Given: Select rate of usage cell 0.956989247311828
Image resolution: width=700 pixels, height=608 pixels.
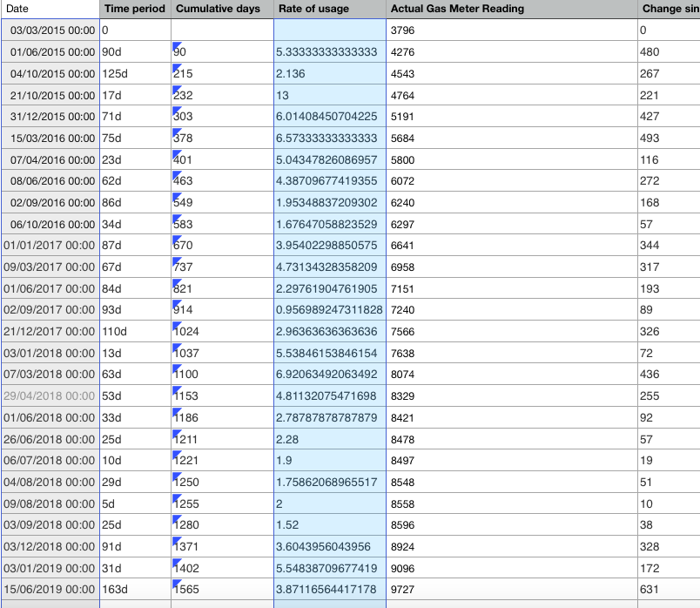Looking at the screenshot, I should point(330,309).
